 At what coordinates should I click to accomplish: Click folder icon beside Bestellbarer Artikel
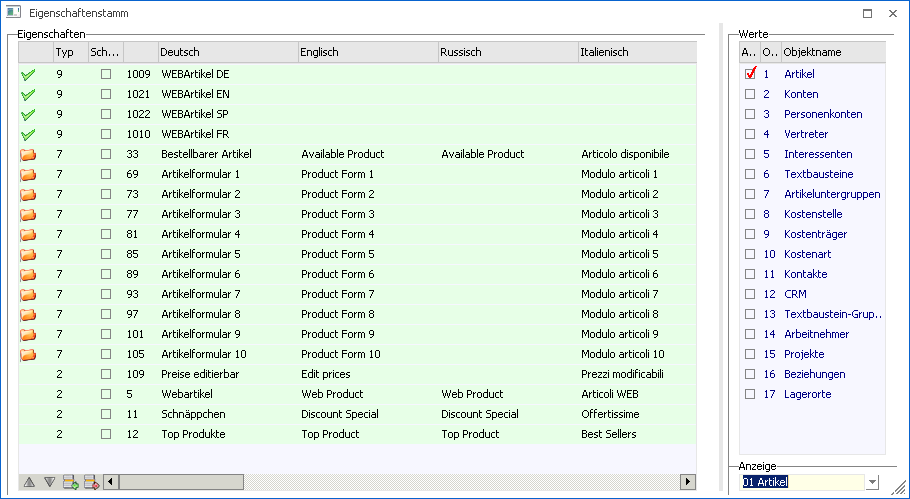point(28,154)
